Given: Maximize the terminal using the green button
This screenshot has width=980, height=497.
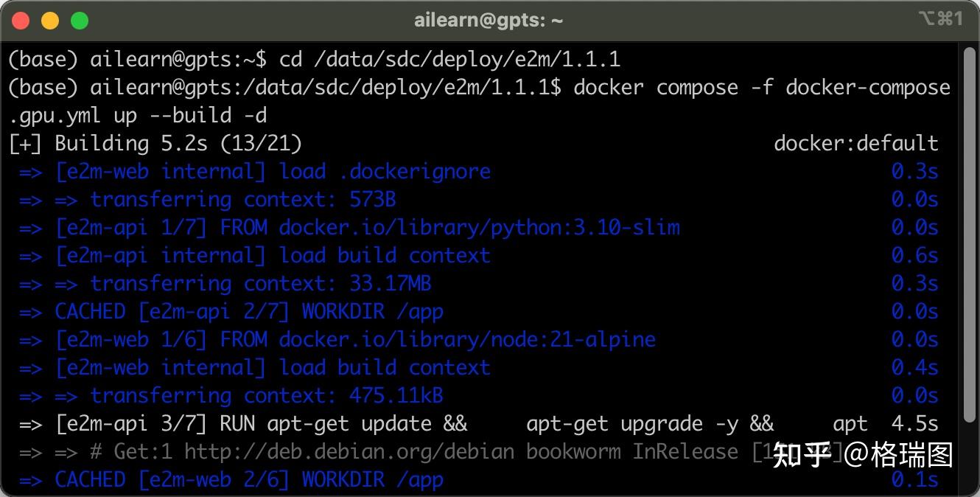Looking at the screenshot, I should (x=79, y=20).
